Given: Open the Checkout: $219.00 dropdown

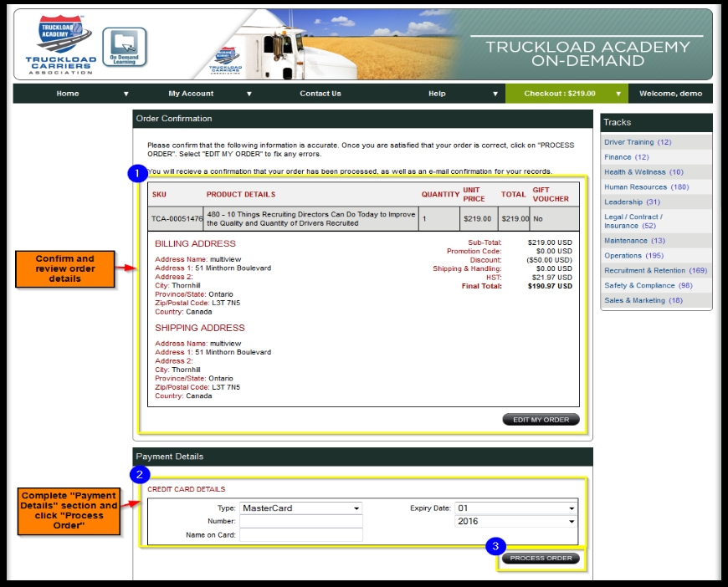Looking at the screenshot, I should pyautogui.click(x=566, y=94).
